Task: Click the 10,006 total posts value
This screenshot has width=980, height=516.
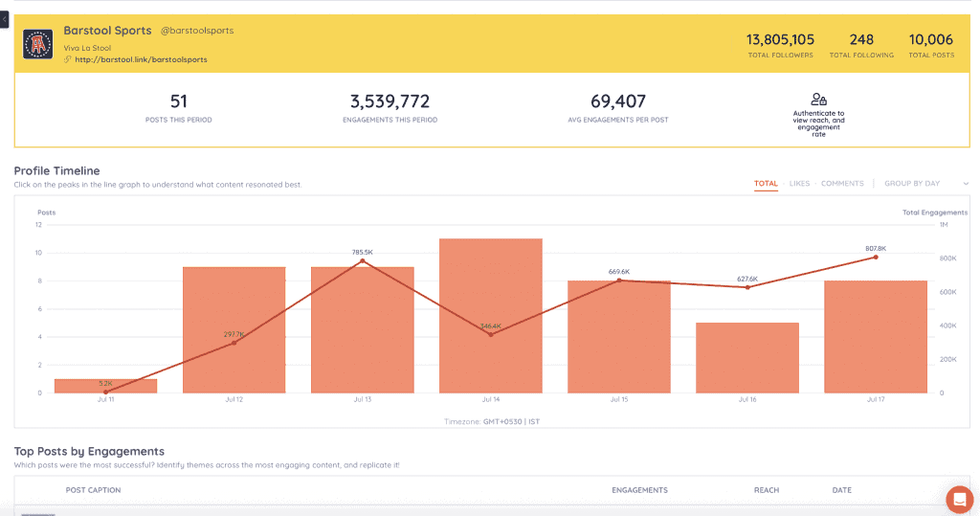Action: pyautogui.click(x=930, y=39)
